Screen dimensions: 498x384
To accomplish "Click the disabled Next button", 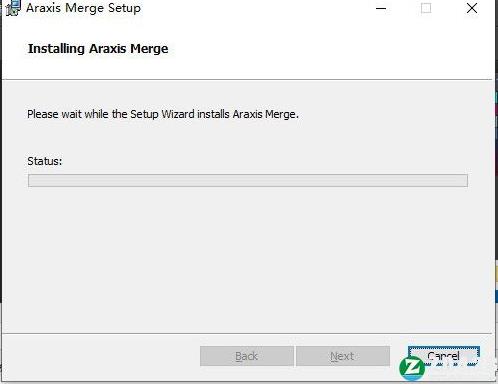I will (343, 356).
